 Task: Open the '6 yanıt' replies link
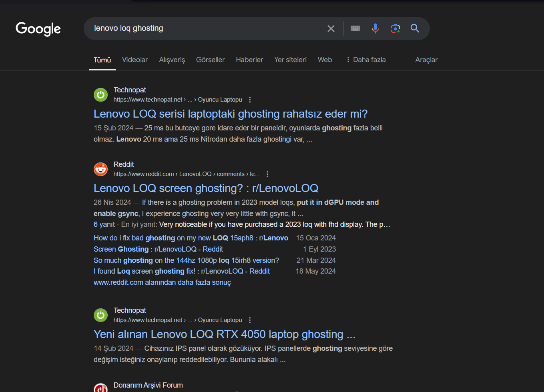click(104, 224)
